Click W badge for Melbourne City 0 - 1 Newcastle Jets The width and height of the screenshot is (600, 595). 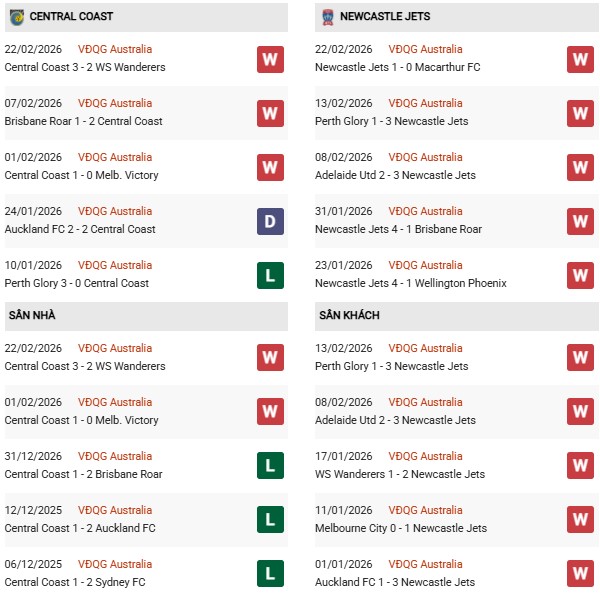pos(580,520)
